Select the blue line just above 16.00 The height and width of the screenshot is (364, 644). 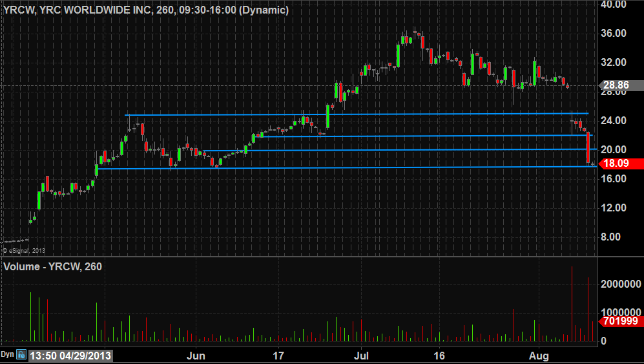click(x=347, y=168)
